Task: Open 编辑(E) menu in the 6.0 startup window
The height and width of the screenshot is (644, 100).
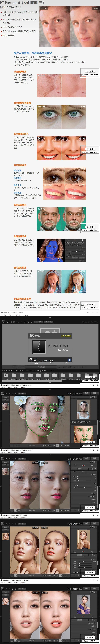Action: [x=11, y=315]
